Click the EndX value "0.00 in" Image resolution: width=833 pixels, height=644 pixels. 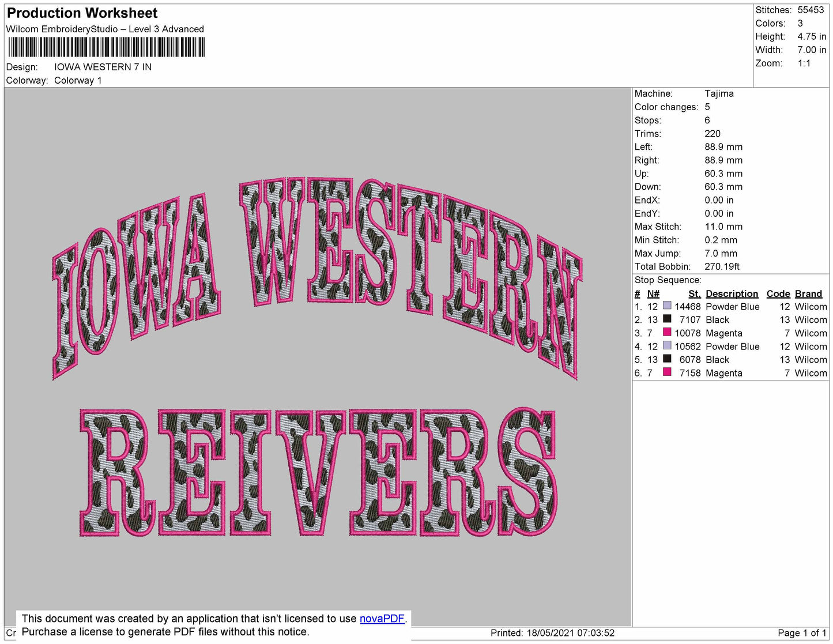719,200
